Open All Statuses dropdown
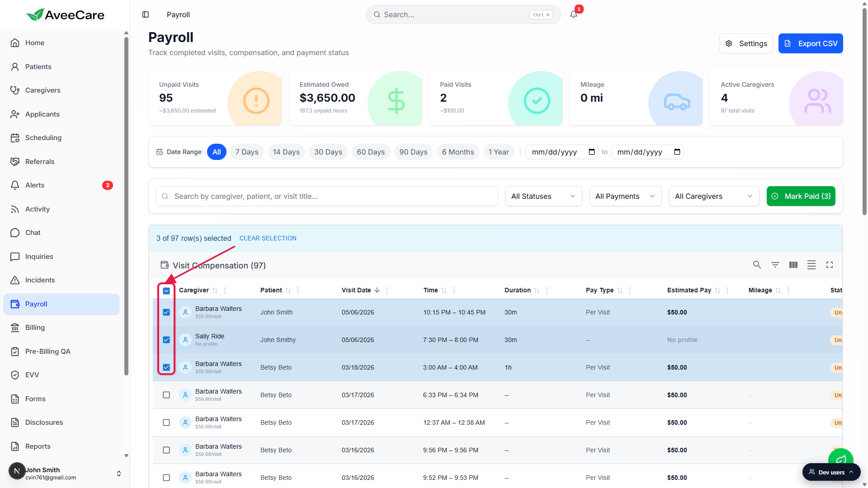Image resolution: width=868 pixels, height=488 pixels. 543,196
